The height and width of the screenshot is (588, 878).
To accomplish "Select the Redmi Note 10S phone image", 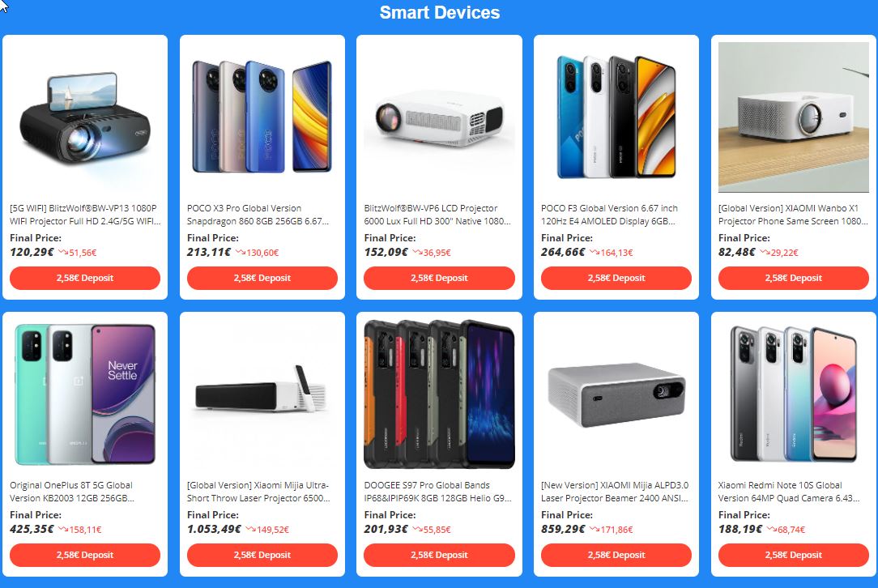I will coord(794,394).
